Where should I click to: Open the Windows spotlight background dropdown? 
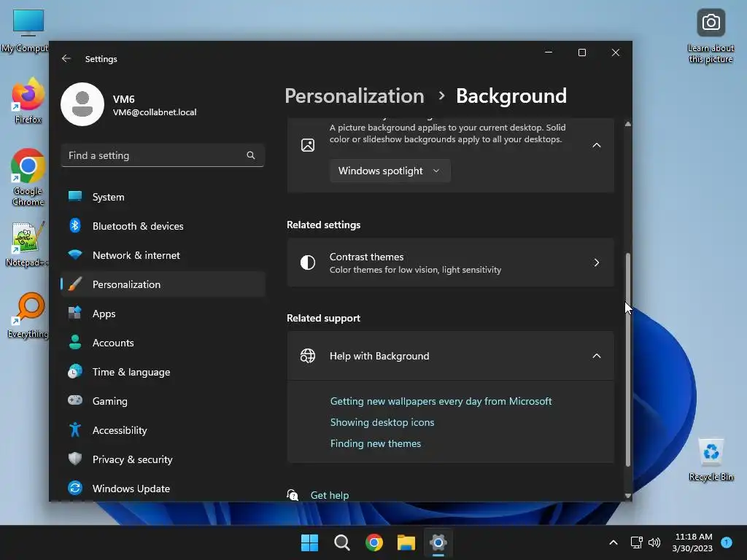coord(390,171)
